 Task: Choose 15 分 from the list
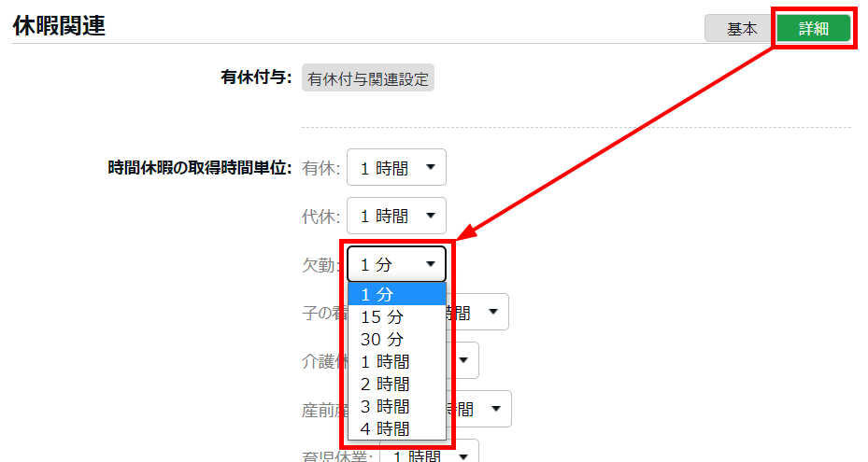pos(396,316)
